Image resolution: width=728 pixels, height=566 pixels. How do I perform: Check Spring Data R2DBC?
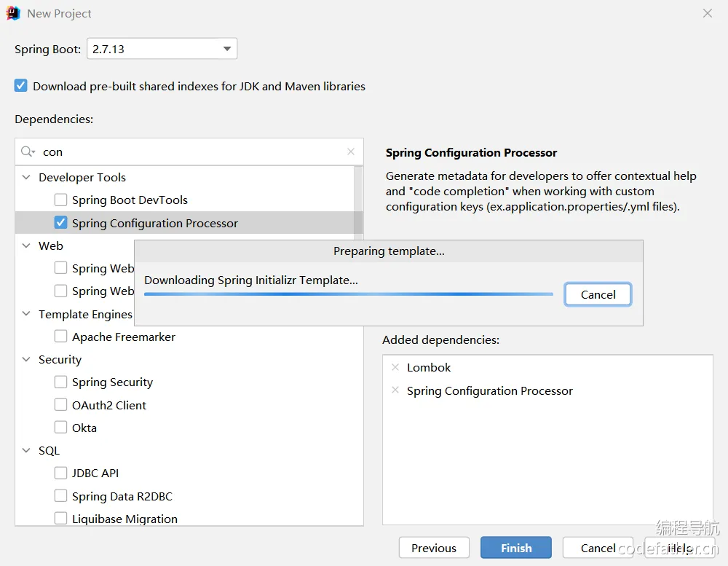click(61, 496)
